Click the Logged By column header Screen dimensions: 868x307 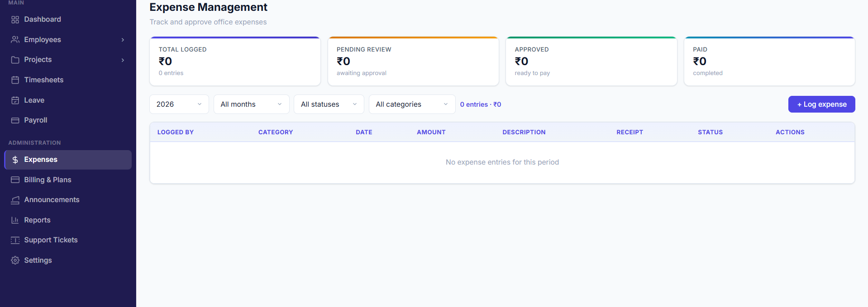[176, 132]
